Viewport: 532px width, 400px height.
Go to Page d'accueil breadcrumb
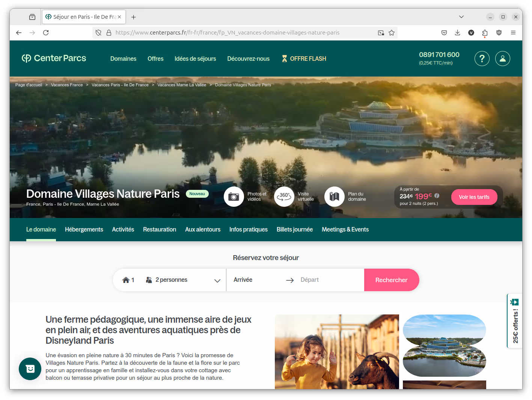29,85
